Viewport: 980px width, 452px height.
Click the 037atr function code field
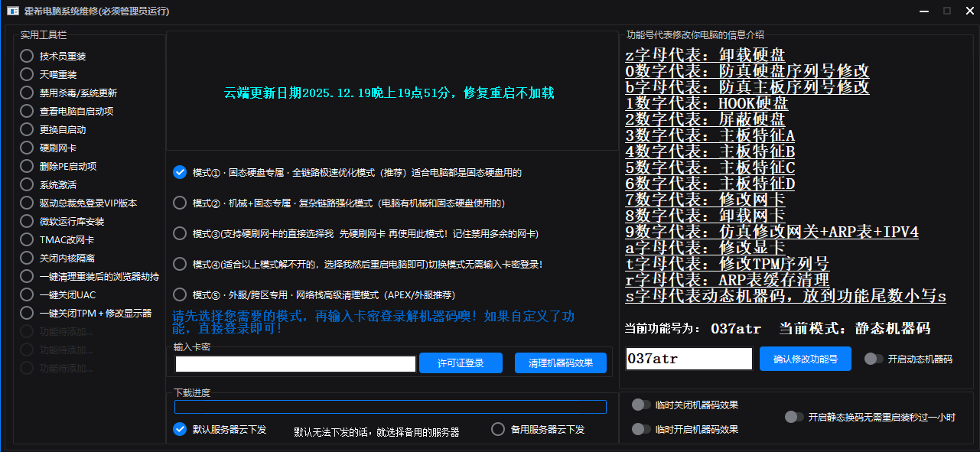688,358
